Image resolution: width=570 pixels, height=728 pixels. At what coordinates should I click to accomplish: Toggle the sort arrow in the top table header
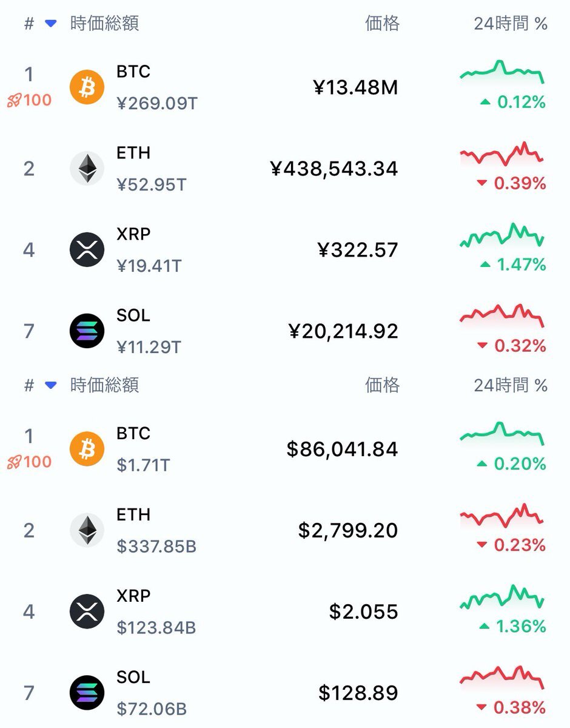point(51,24)
